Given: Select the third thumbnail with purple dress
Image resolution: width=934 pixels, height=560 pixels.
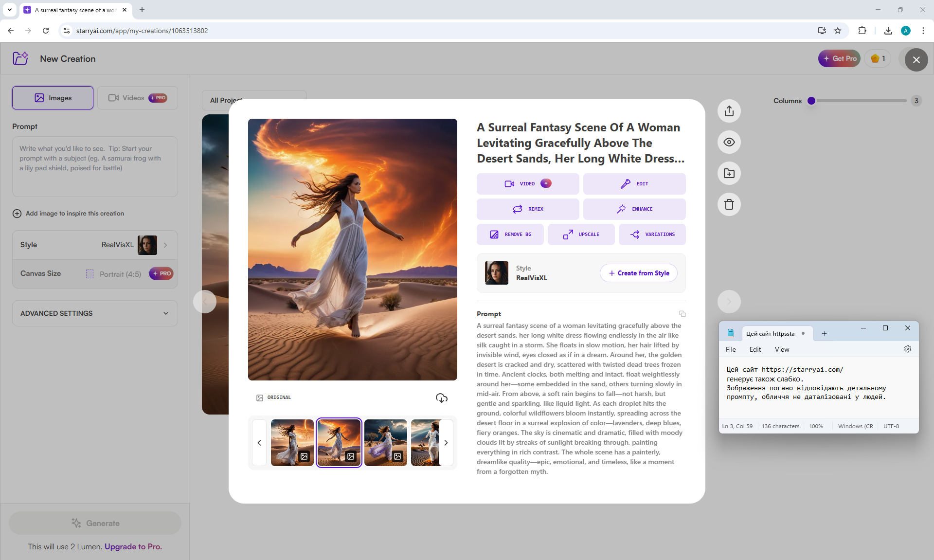Looking at the screenshot, I should 385,442.
